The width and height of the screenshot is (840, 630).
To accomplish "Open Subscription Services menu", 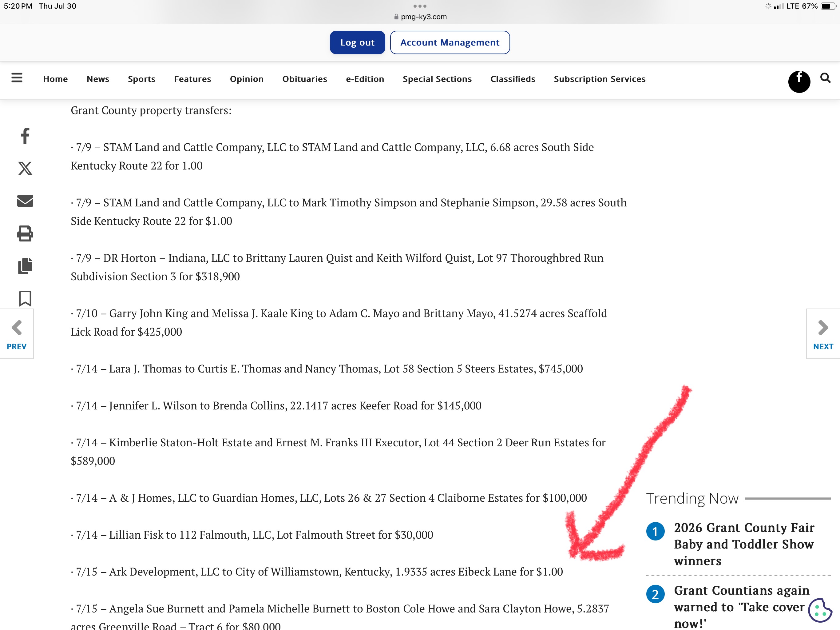I will point(600,79).
